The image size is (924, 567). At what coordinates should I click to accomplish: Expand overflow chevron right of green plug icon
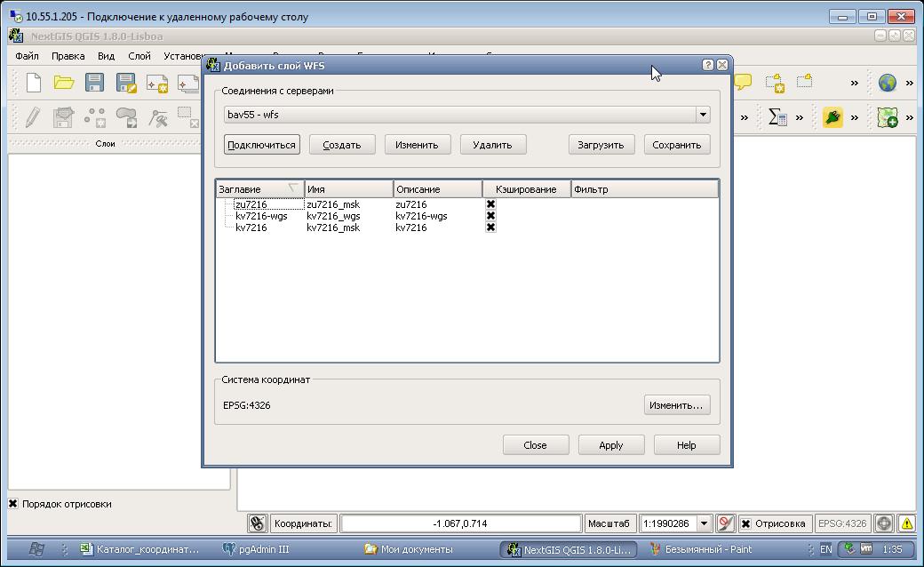[855, 118]
